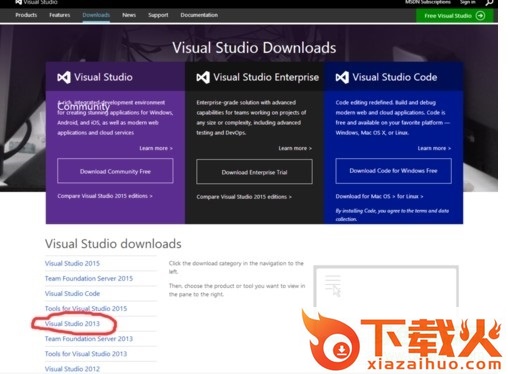Open the Products menu
This screenshot has height=374, width=508.
[26, 15]
